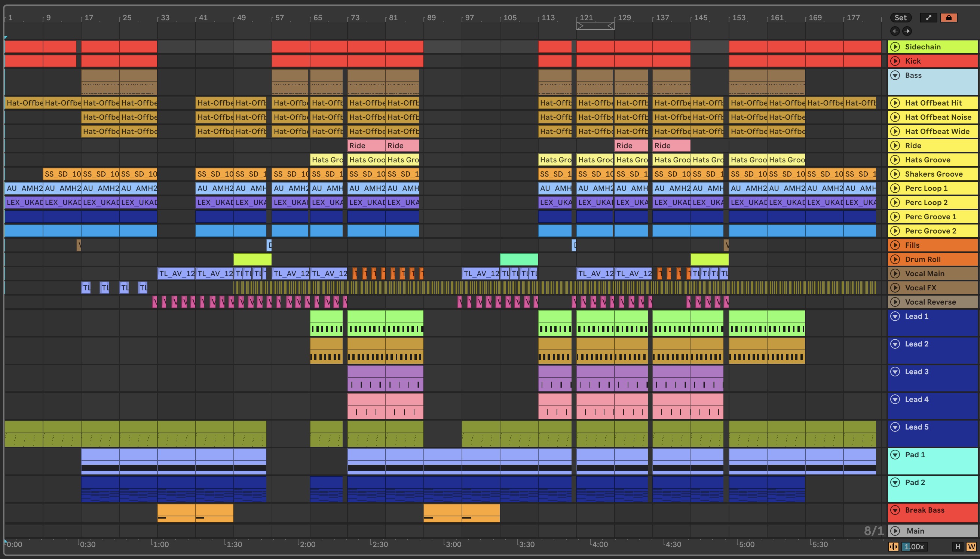Viewport: 980px width, 559px height.
Task: Toggle the waveform track view button
Action: click(x=894, y=546)
